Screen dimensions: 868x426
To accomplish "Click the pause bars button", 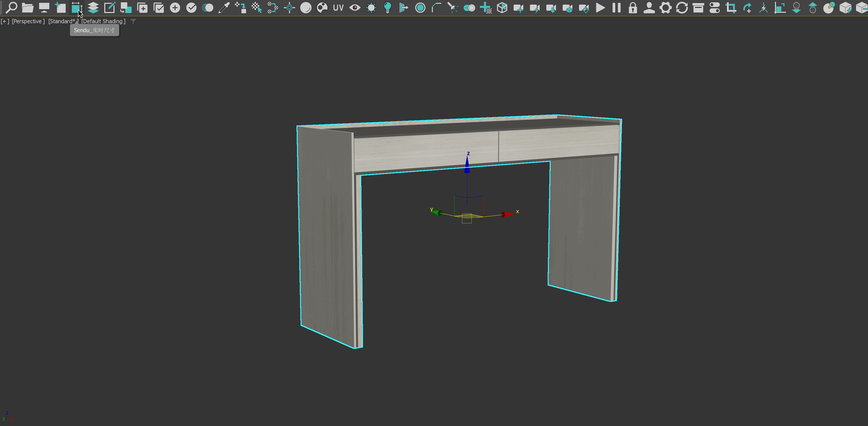I will 616,7.
